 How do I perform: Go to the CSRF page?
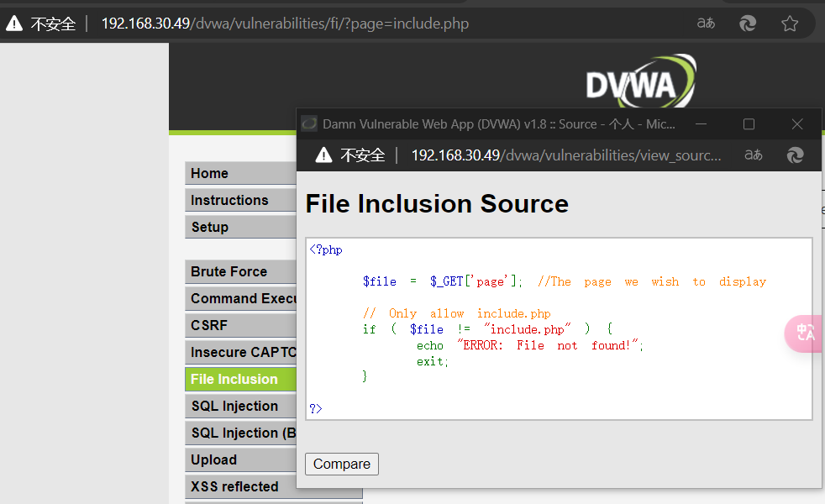(241, 325)
